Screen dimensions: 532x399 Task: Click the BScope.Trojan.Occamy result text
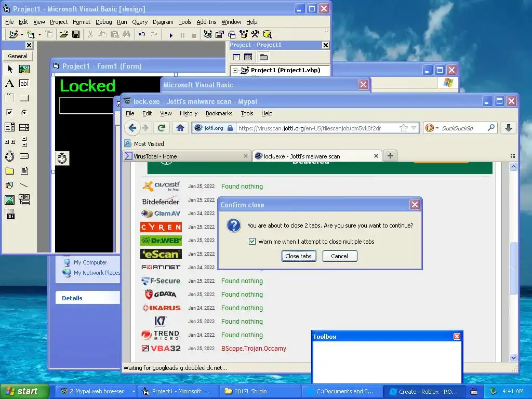pyautogui.click(x=254, y=349)
